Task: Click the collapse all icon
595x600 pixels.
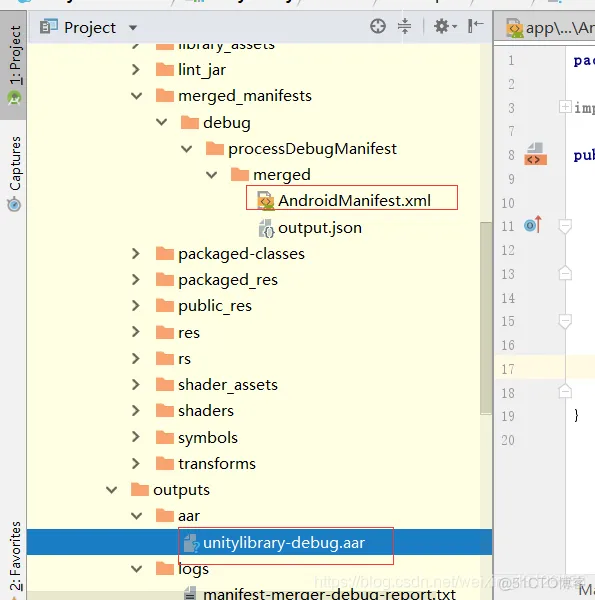Action: tap(404, 26)
